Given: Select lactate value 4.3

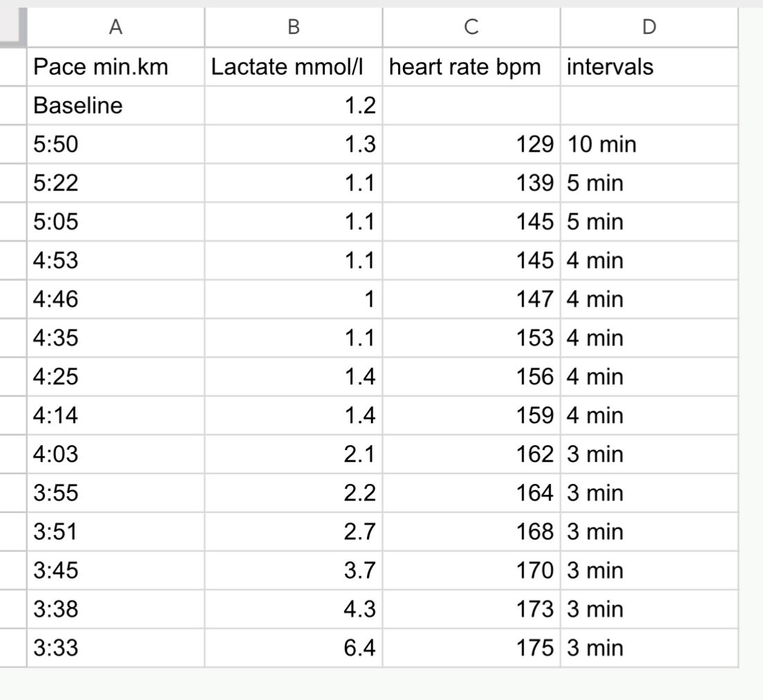Looking at the screenshot, I should (x=294, y=609).
